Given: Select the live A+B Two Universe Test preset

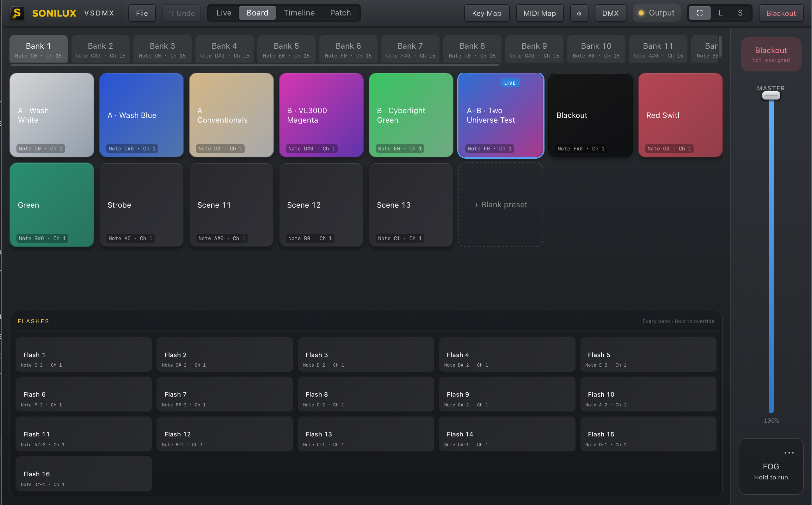Looking at the screenshot, I should click(x=501, y=115).
